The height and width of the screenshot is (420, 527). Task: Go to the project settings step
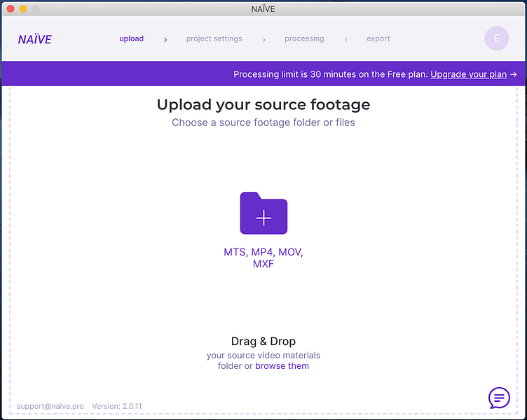coord(214,38)
